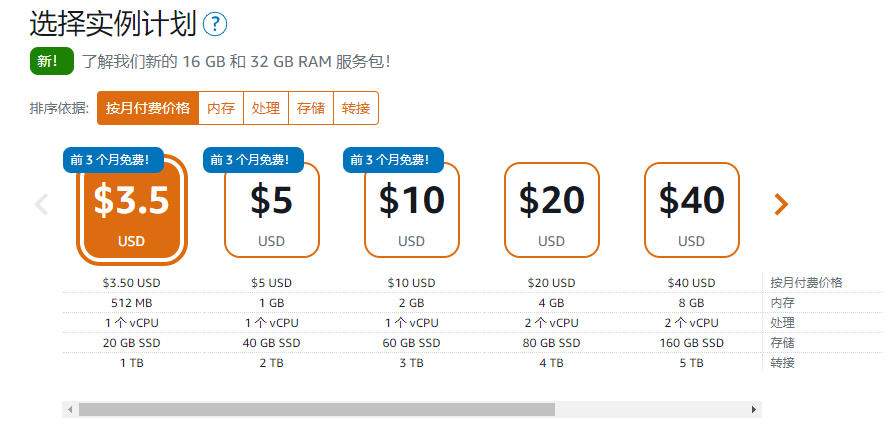The height and width of the screenshot is (428, 885).
Task: Click scrollbar right arrow
Action: tap(753, 409)
